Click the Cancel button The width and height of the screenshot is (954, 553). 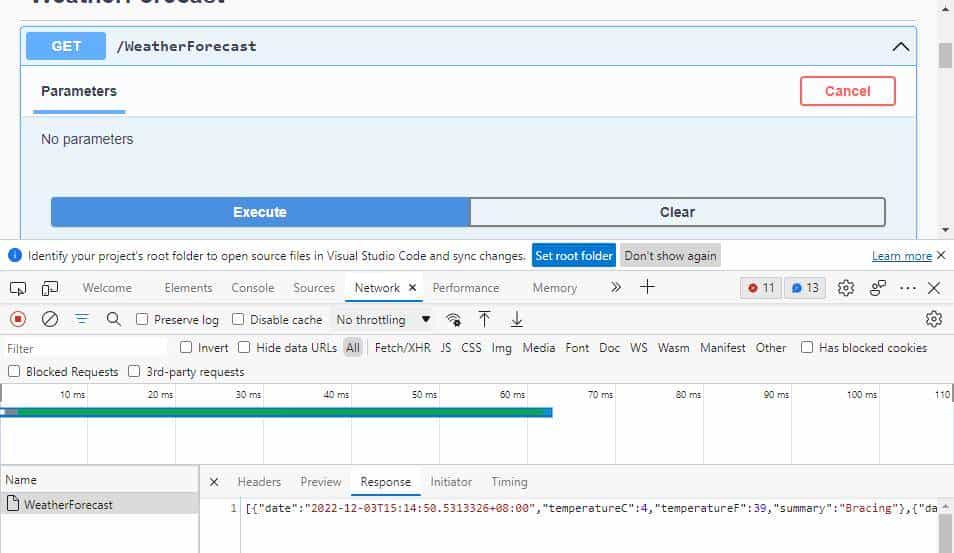click(x=848, y=91)
